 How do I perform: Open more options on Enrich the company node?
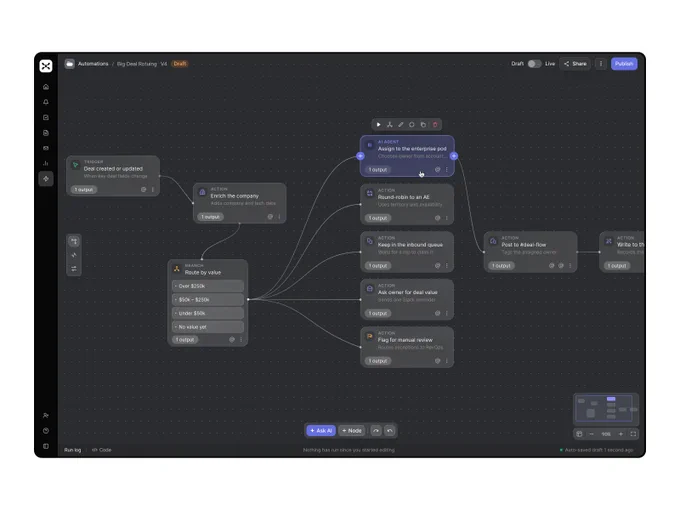[x=279, y=217]
